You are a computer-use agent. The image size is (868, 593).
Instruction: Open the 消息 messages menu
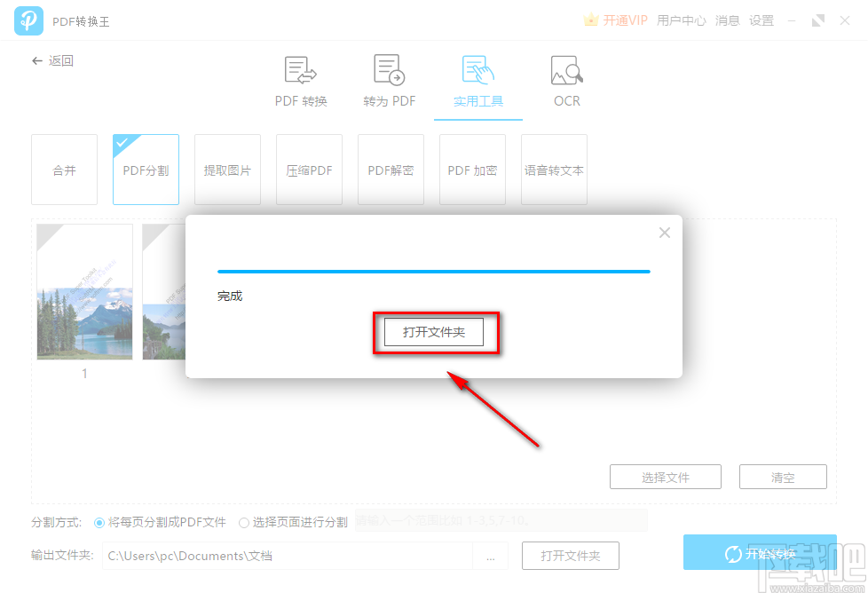coord(728,20)
